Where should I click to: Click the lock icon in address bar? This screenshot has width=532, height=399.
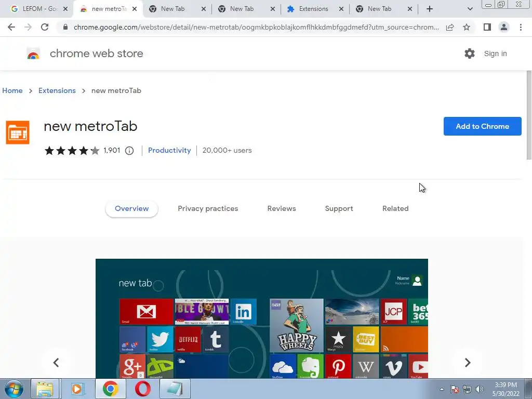pyautogui.click(x=65, y=27)
